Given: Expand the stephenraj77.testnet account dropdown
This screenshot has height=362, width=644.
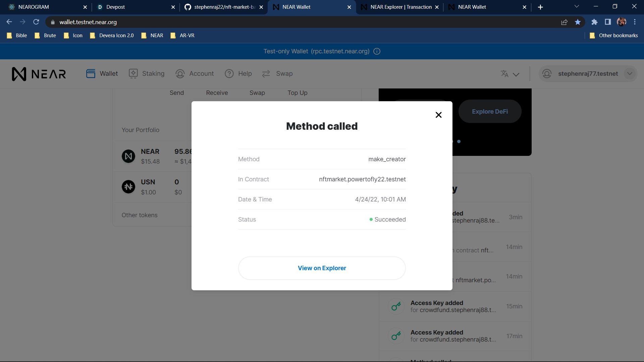Looking at the screenshot, I should pos(630,74).
